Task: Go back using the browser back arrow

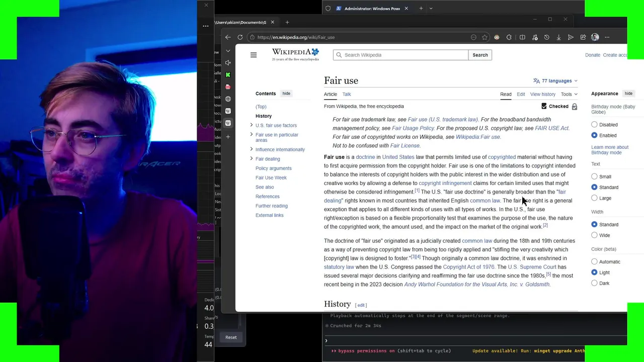Action: 228,37
